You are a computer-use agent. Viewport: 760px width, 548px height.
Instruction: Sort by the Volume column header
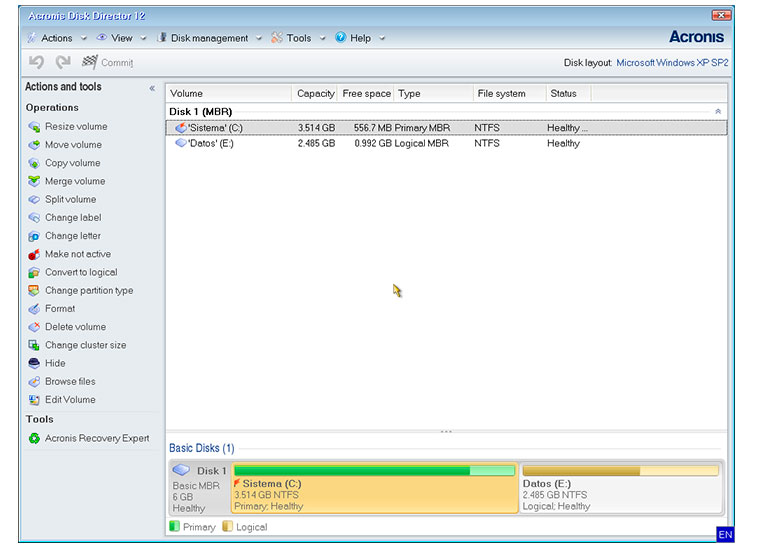click(229, 94)
